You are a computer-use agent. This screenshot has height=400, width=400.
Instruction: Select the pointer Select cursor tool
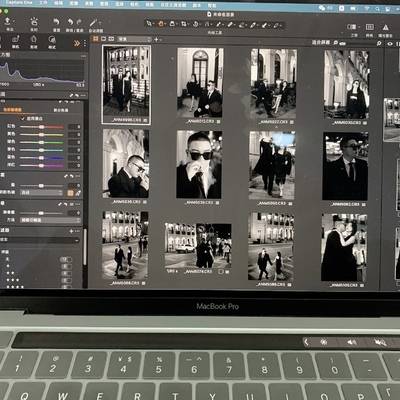click(149, 24)
